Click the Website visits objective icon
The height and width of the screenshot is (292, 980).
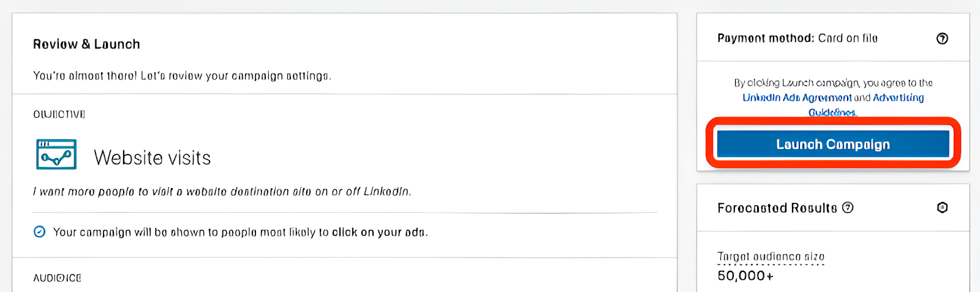click(56, 155)
